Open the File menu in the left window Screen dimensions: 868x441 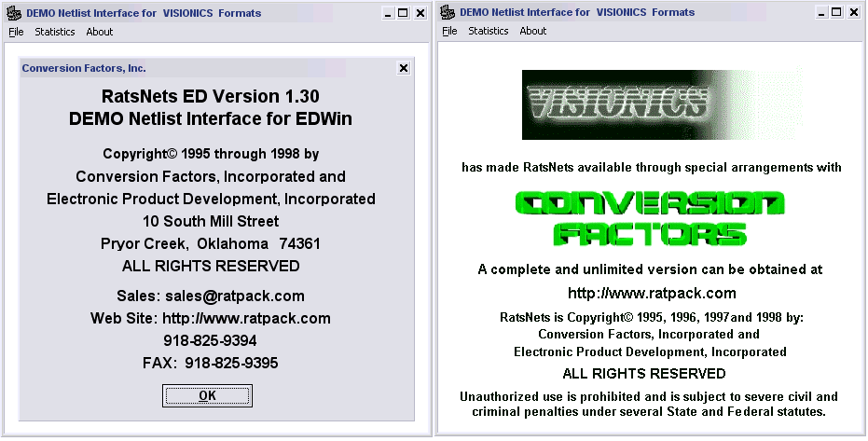click(16, 32)
